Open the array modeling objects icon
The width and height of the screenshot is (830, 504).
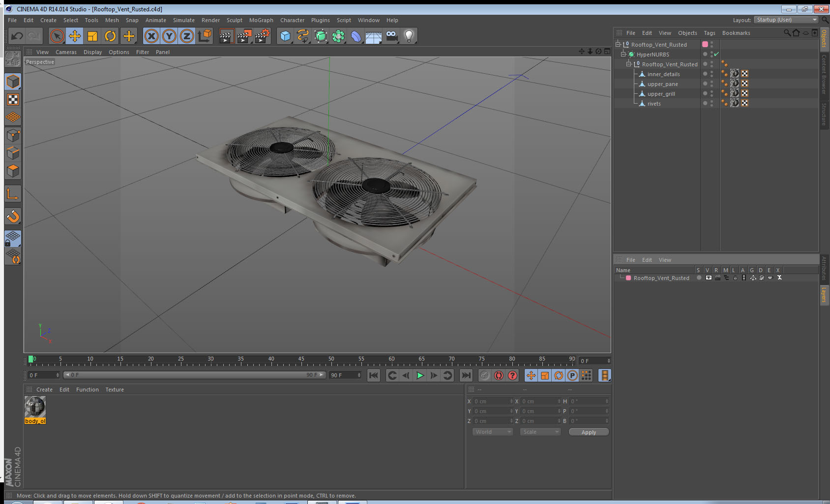coord(338,36)
